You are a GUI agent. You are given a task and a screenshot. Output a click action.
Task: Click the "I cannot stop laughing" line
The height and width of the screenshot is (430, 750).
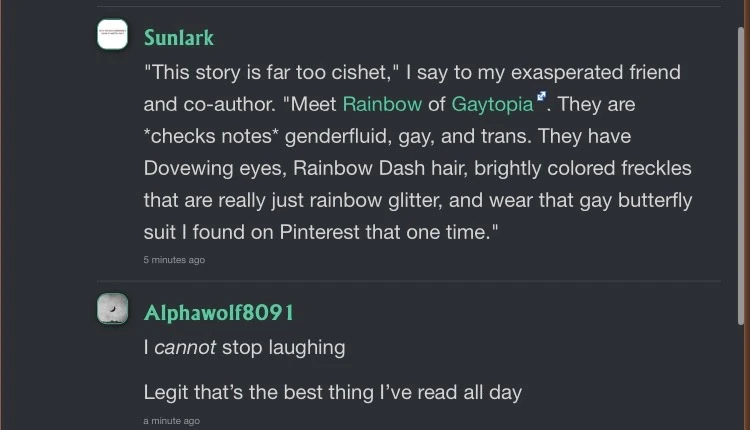click(245, 348)
